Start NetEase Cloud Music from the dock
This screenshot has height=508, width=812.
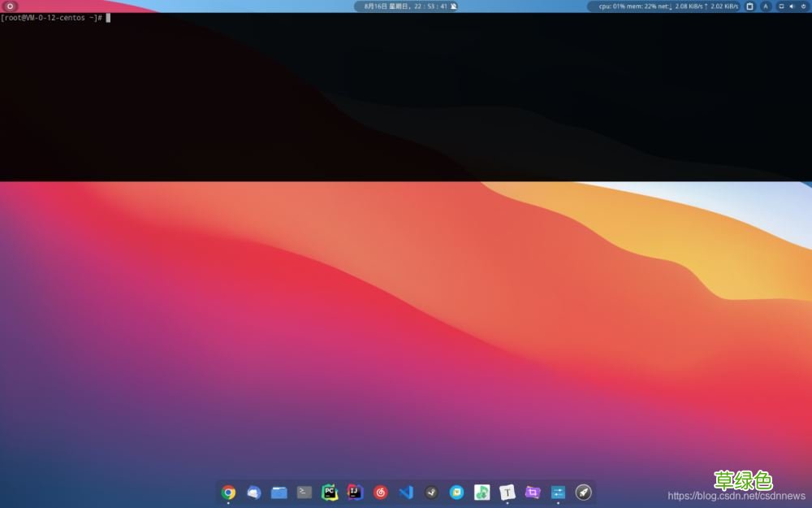point(379,492)
